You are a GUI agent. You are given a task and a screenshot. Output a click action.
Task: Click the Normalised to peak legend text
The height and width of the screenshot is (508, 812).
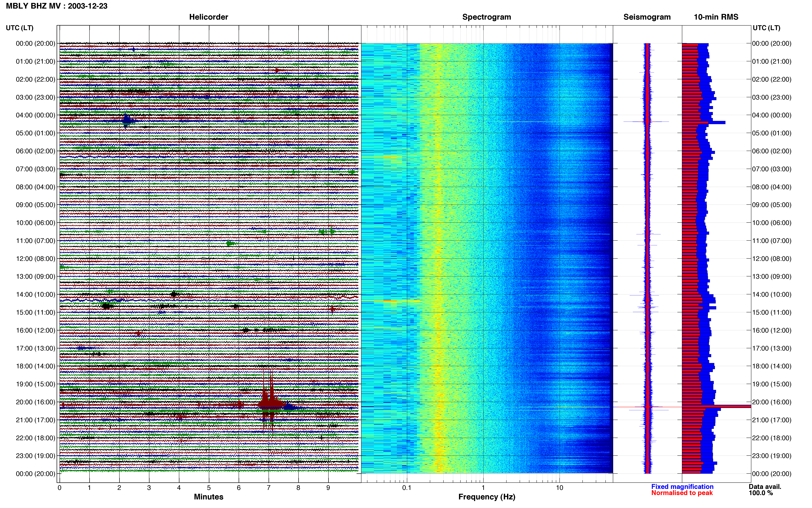point(682,493)
